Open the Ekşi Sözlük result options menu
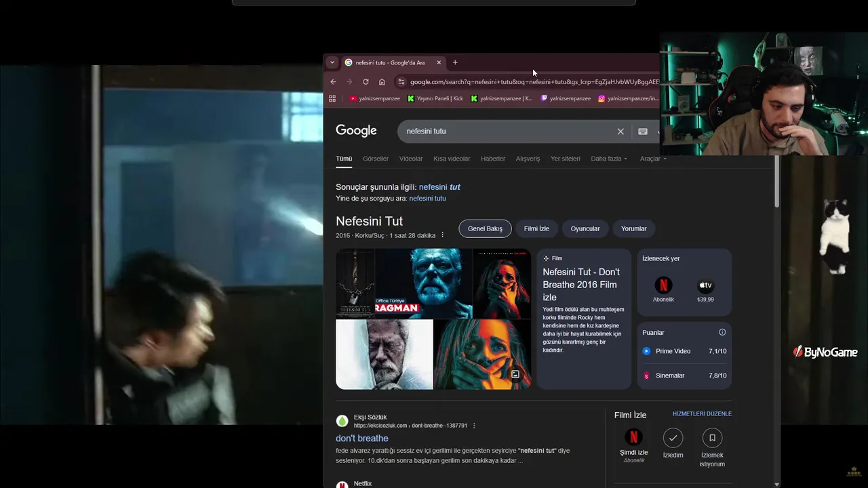Image resolution: width=868 pixels, height=488 pixels. 474,426
